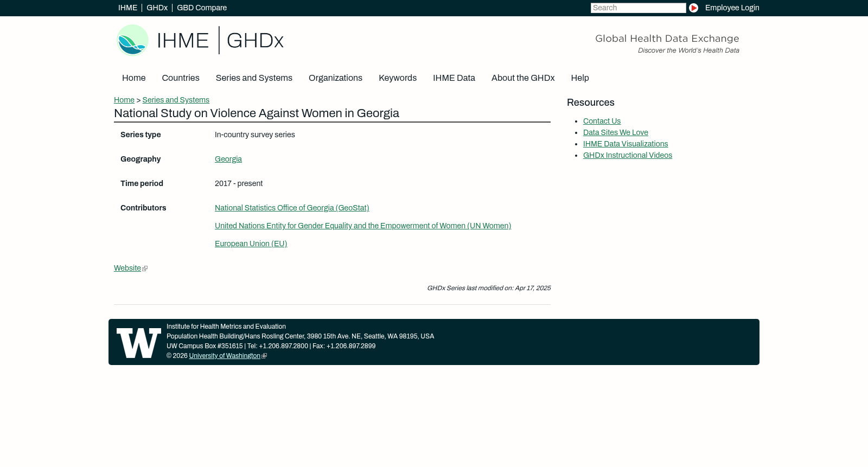Screen dimensions: 868x467
Task: Open GBD Compare in top bar
Action: click(x=202, y=8)
